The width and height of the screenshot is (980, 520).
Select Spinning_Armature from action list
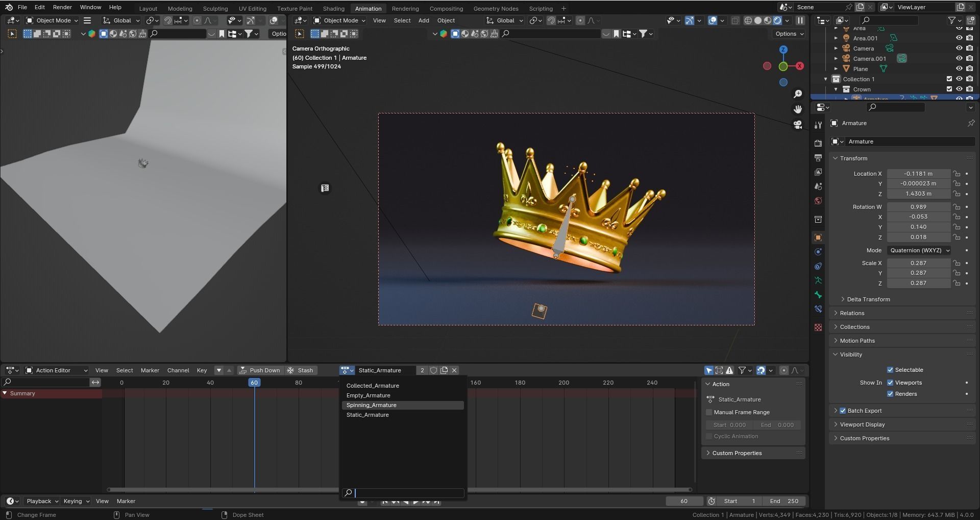(403, 405)
